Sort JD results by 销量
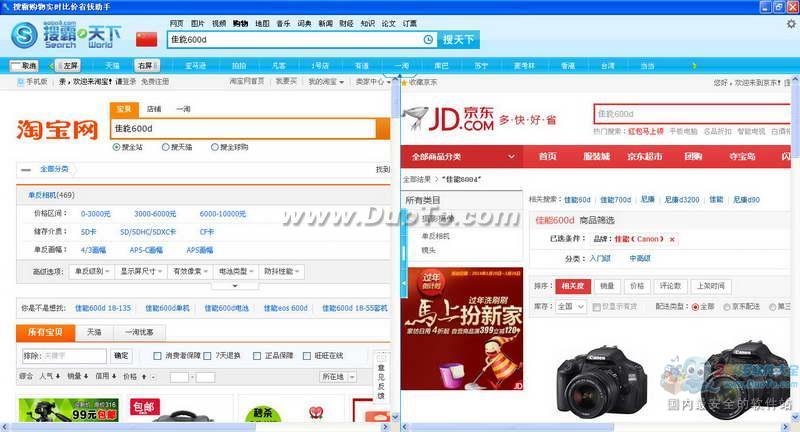 coord(607,286)
